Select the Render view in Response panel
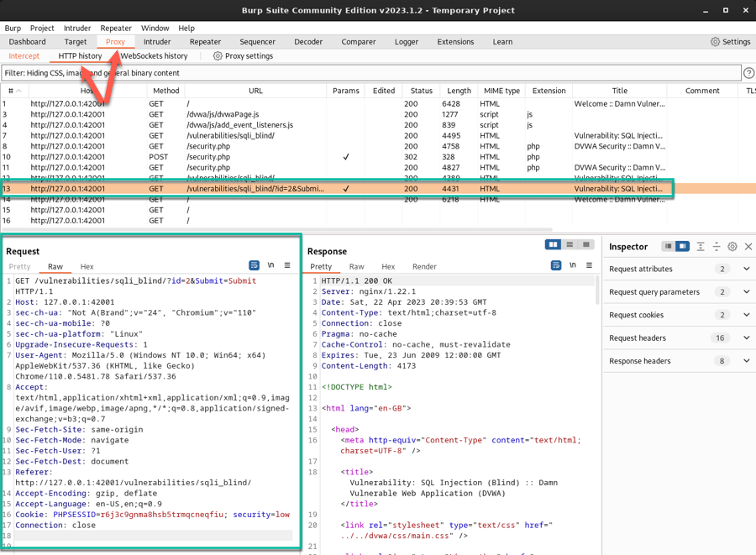 point(424,266)
